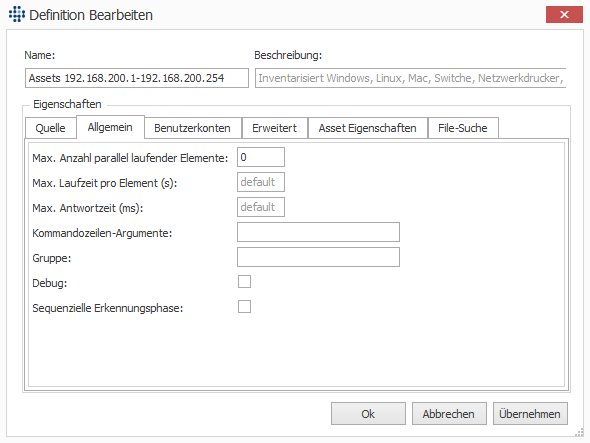The image size is (590, 443).
Task: Open the Benutzerkonten tab
Action: coord(192,128)
